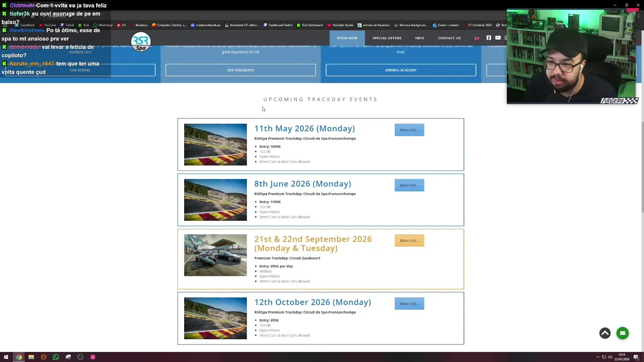Screen dimensions: 644x362
Task: Open the RSR Facebook page icon
Action: tap(489, 38)
